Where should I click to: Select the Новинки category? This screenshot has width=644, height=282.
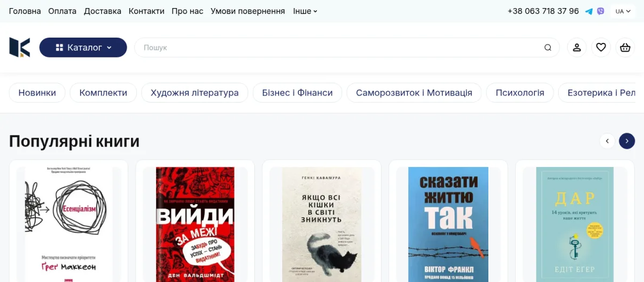coord(37,92)
